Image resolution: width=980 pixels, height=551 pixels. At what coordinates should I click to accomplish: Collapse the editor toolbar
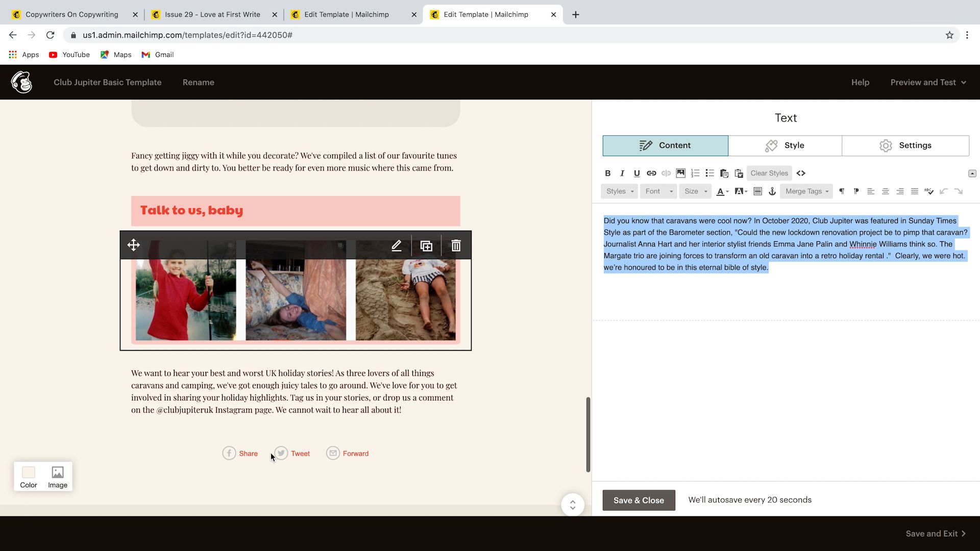tap(972, 173)
